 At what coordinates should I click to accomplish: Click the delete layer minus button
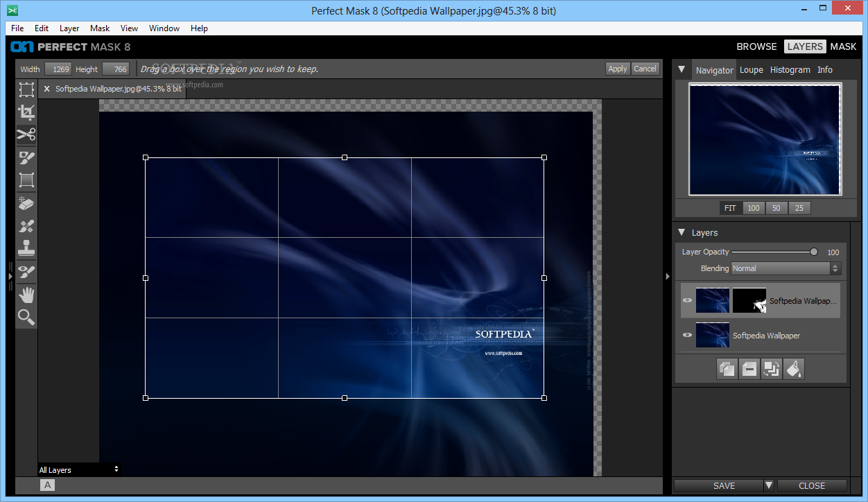click(749, 369)
